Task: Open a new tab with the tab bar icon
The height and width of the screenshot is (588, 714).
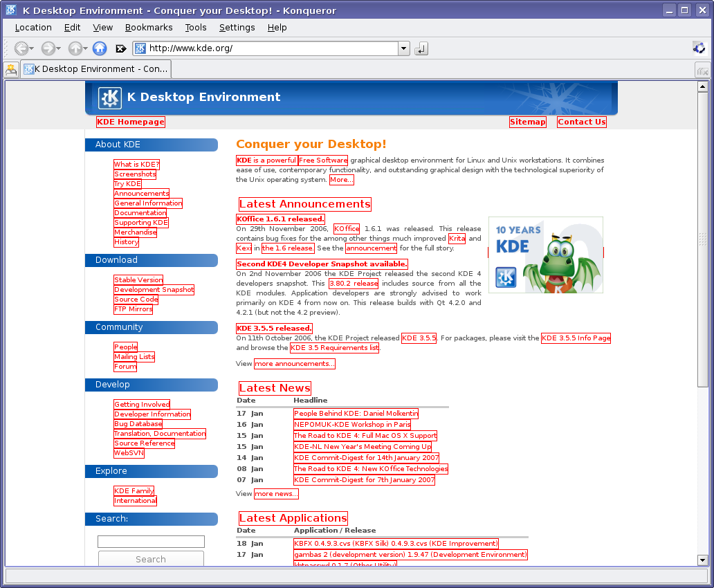Action: click(x=11, y=70)
